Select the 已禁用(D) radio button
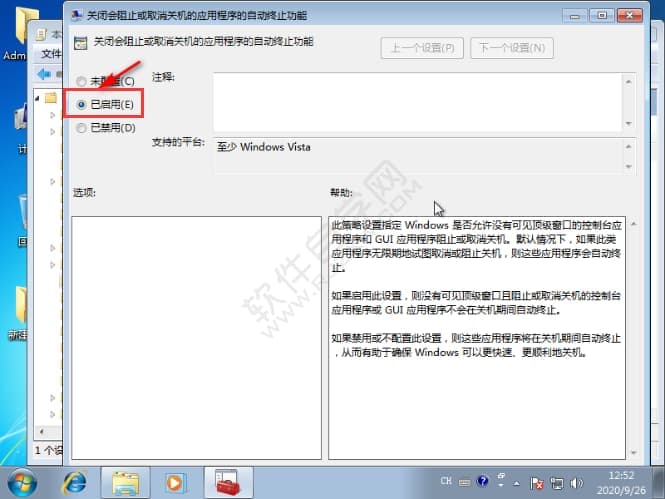This screenshot has height=499, width=665. [x=81, y=128]
